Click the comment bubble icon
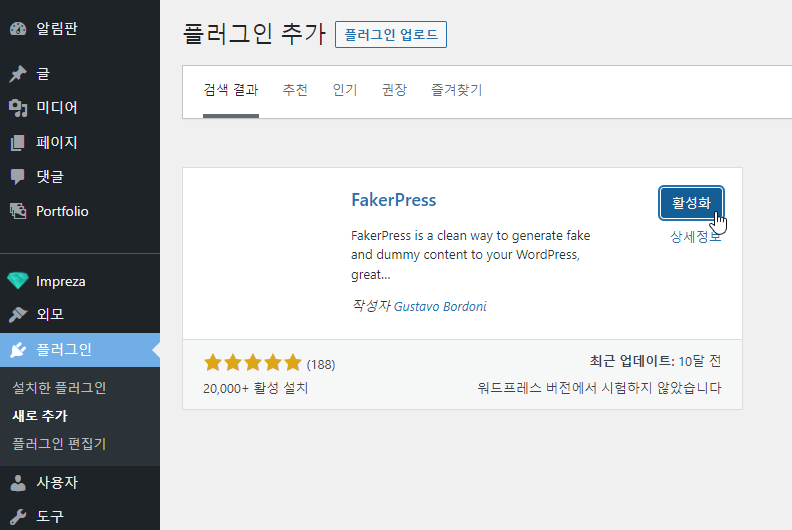This screenshot has height=530, width=792. (x=18, y=177)
